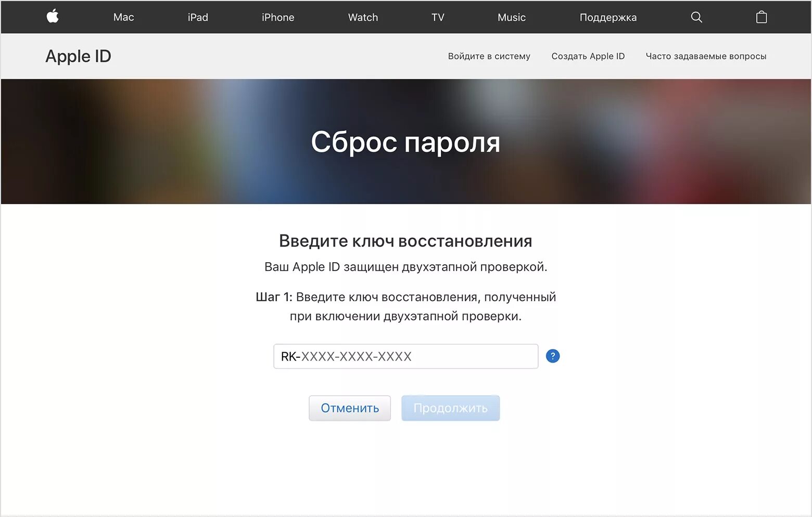Screen dimensions: 812x517
Task: Click the Шаг 1 instruction text
Action: [405, 306]
